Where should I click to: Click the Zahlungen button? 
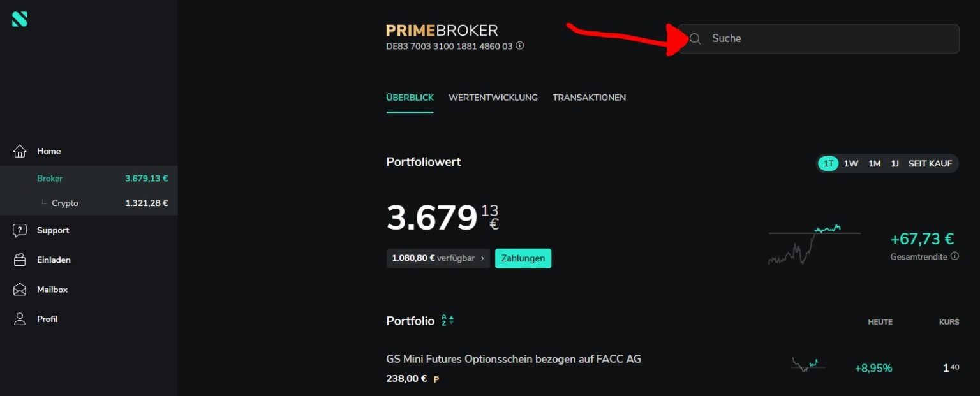coord(523,258)
